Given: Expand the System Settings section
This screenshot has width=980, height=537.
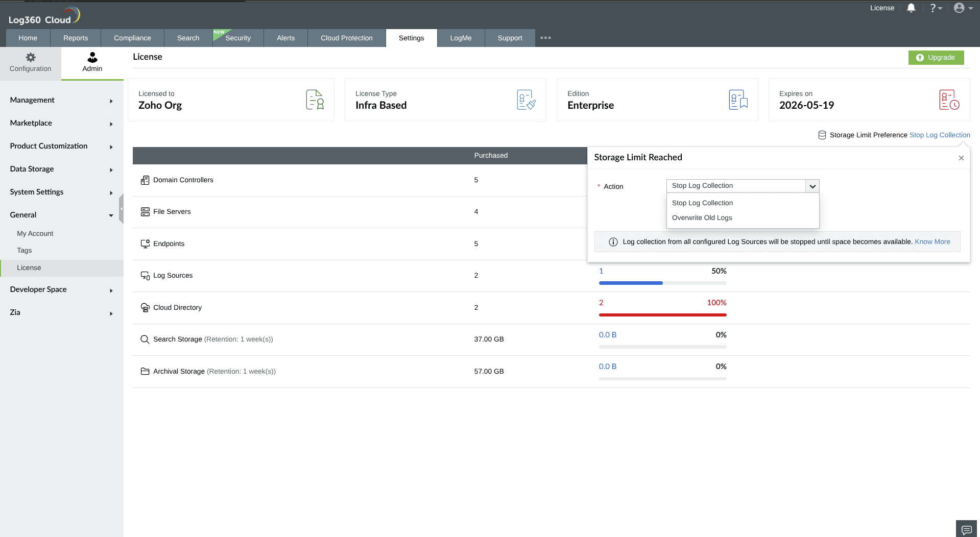Looking at the screenshot, I should pyautogui.click(x=61, y=192).
